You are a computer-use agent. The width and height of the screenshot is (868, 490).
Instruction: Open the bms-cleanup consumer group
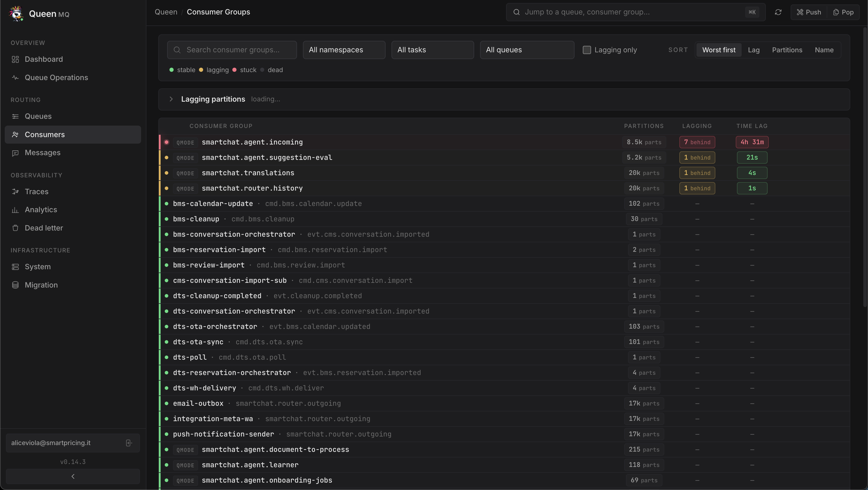[504, 219]
